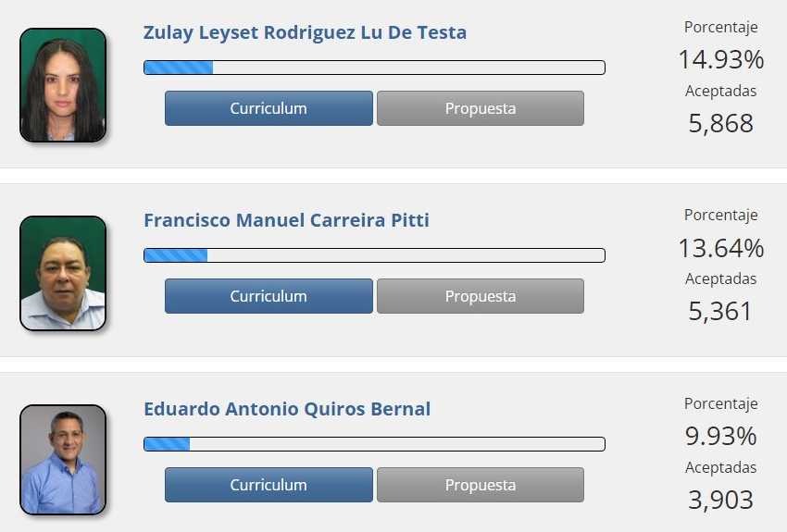
Task: Click Francisco Manuel Carreira Pitti's profile photo
Action: tap(63, 273)
